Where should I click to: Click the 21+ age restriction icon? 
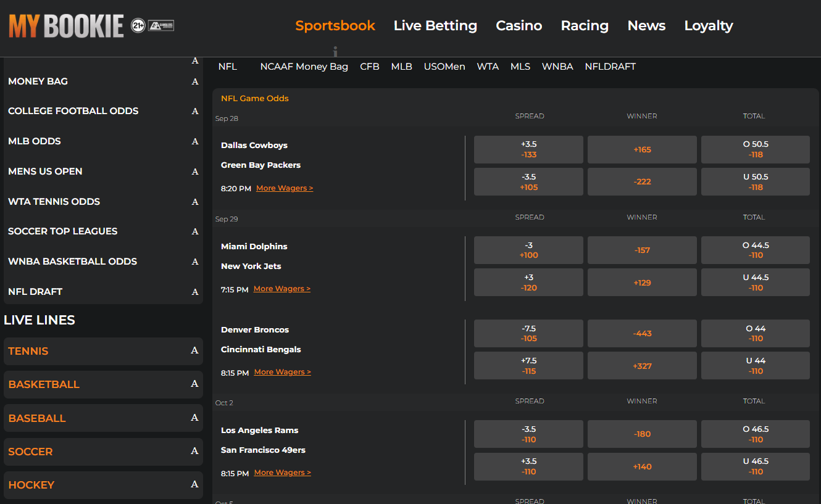pyautogui.click(x=137, y=26)
